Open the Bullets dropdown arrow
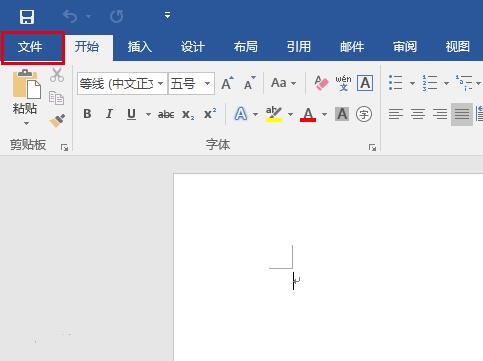The width and height of the screenshot is (483, 361). point(412,83)
